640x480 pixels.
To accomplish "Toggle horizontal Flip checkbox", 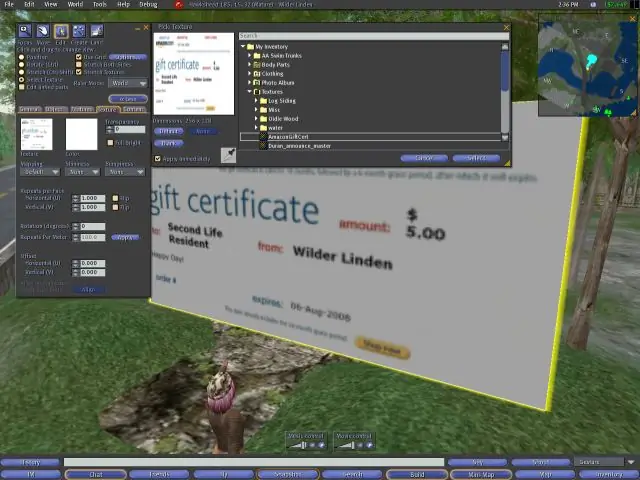I will tap(116, 198).
